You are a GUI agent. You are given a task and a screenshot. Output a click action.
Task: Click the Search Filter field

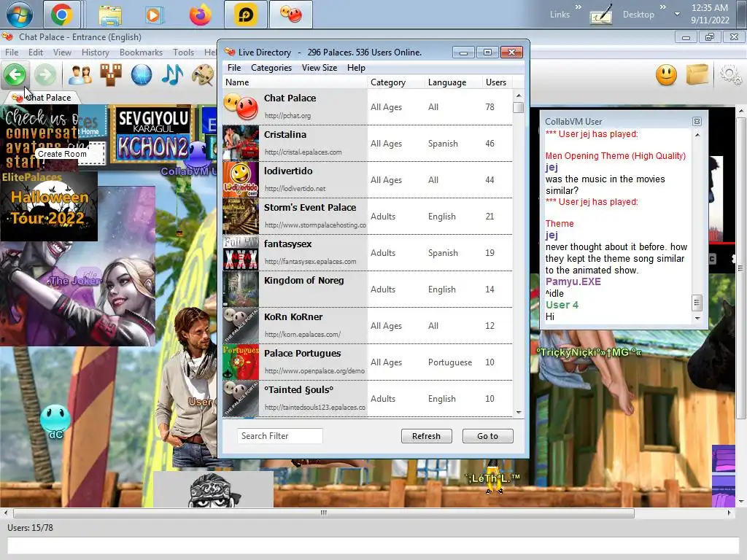pyautogui.click(x=279, y=436)
